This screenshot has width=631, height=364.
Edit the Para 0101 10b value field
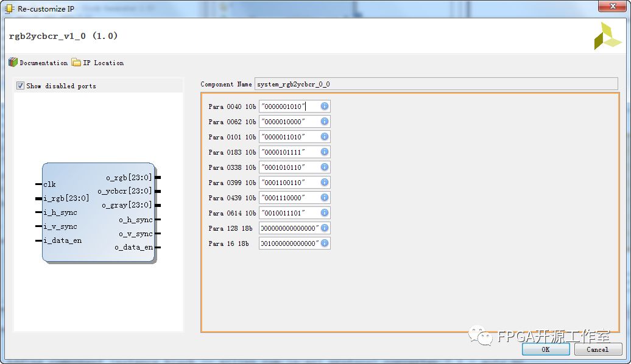tap(289, 137)
